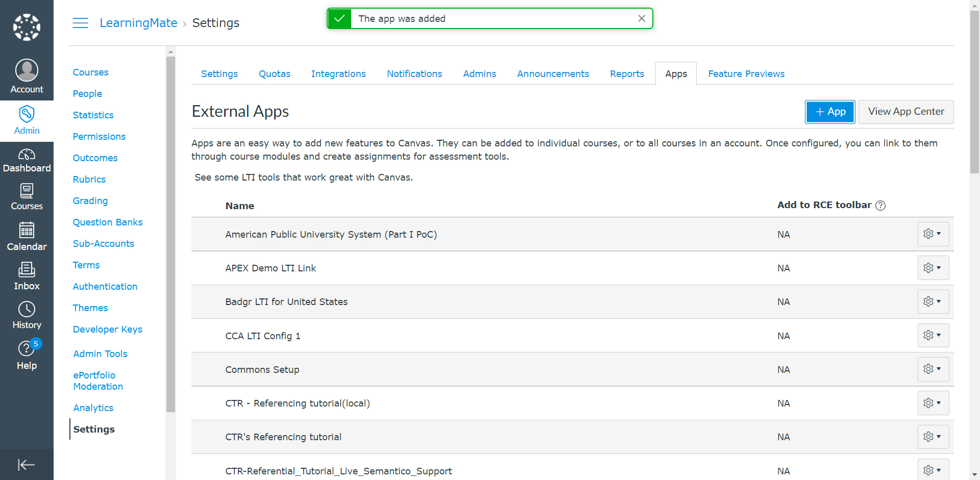980x480 pixels.
Task: Collapse the global navigation with the arrow icon
Action: (27, 465)
